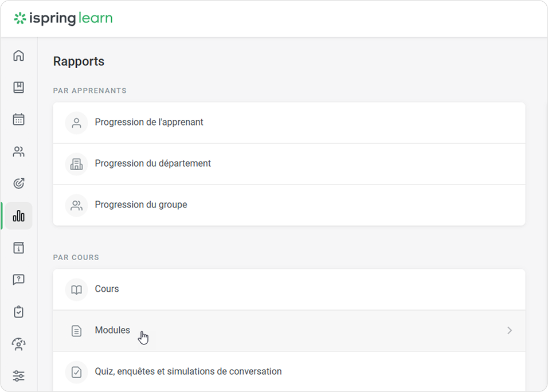Open the Cours report
Viewport: 548px width, 392px height.
coord(107,289)
